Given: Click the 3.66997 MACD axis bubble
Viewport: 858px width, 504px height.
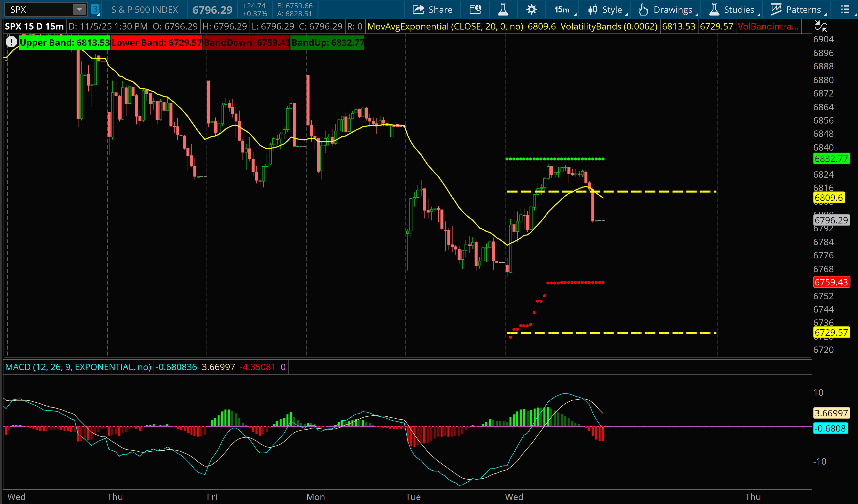Looking at the screenshot, I should click(x=831, y=413).
